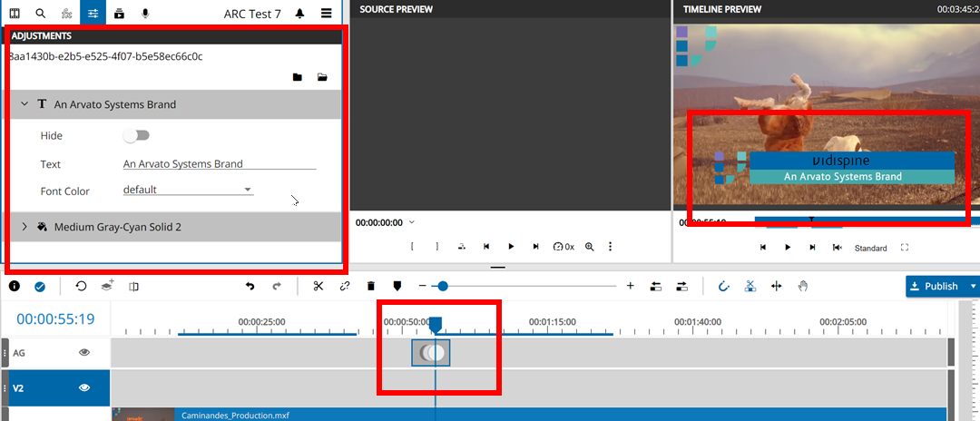Expand the Medium Gray-Cyan Solid 2 section
The width and height of the screenshot is (980, 421).
[x=24, y=227]
